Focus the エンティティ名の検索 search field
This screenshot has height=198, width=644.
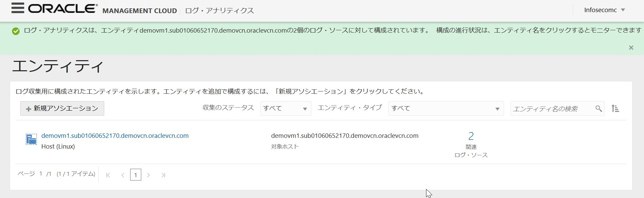pyautogui.click(x=552, y=109)
